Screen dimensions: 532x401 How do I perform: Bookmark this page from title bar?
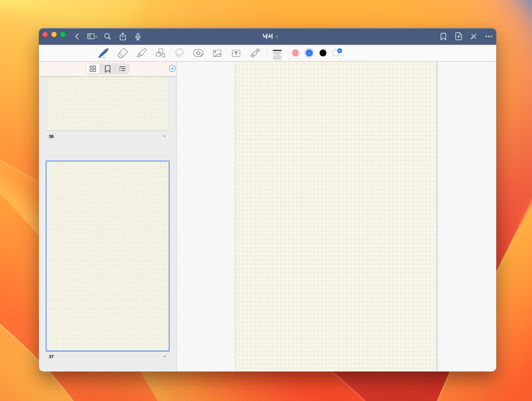443,36
